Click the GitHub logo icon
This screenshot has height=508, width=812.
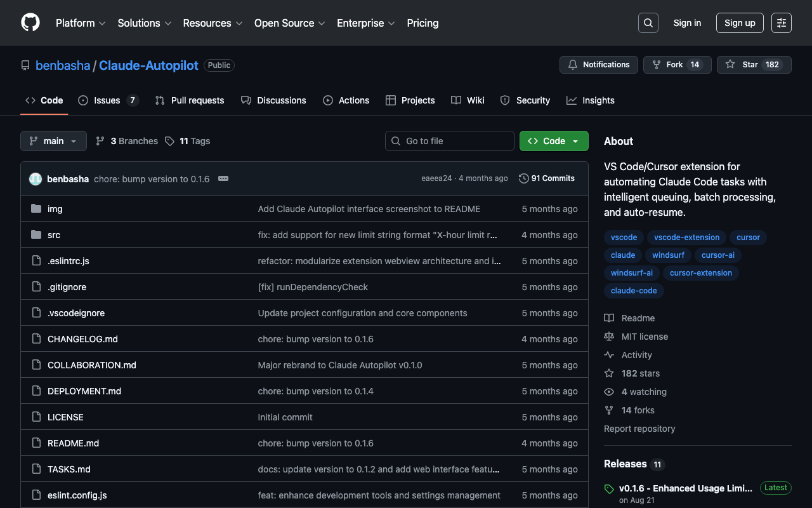(30, 23)
